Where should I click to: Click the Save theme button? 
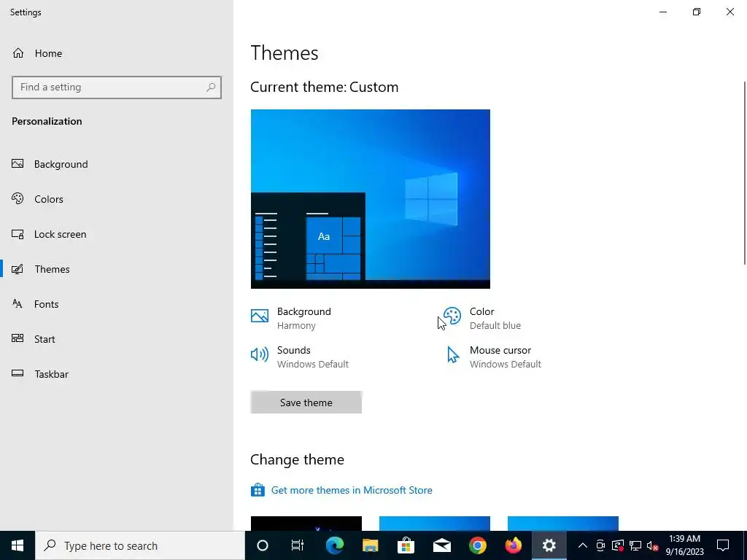[x=306, y=402]
